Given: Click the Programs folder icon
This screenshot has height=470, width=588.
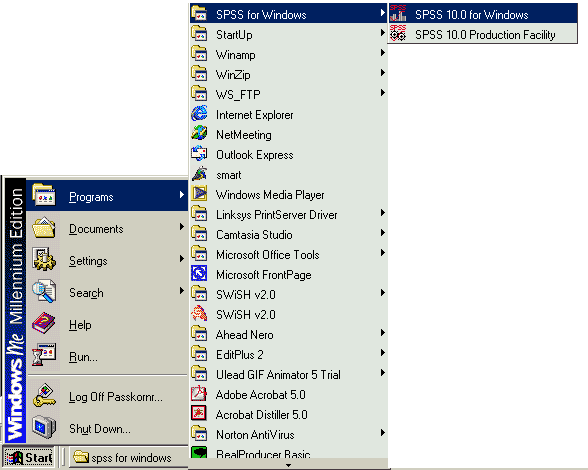Looking at the screenshot, I should tap(44, 195).
